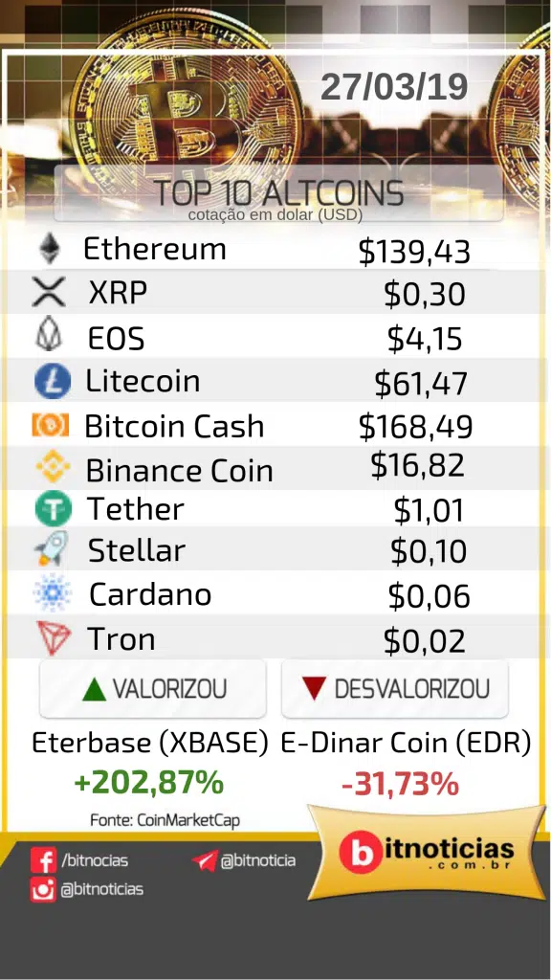Click the Telegram paper plane icon
The width and height of the screenshot is (551, 980).
(205, 860)
